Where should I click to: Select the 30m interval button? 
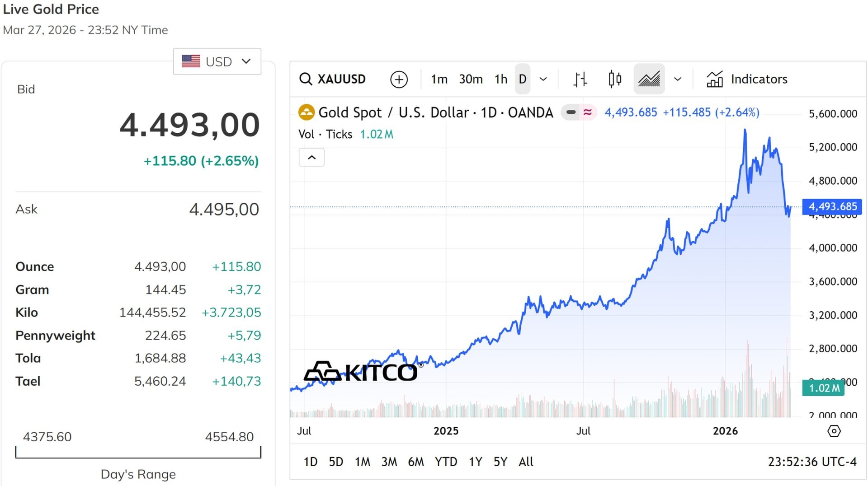click(x=471, y=79)
